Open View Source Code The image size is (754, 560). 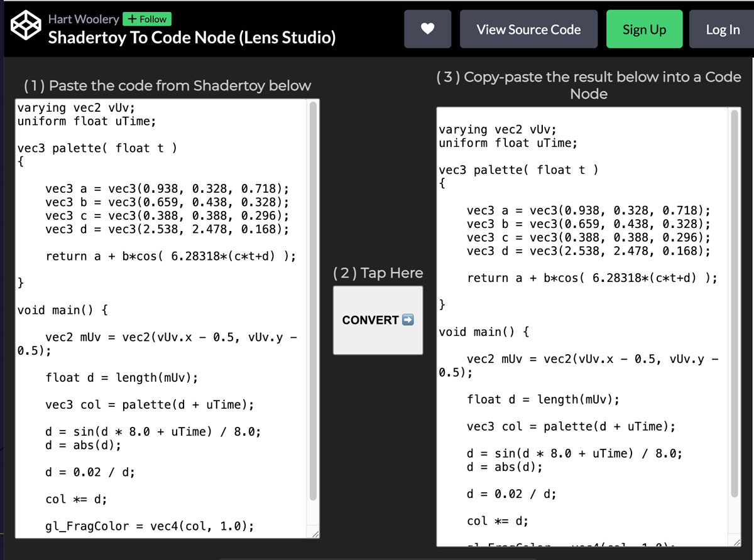[x=528, y=29]
